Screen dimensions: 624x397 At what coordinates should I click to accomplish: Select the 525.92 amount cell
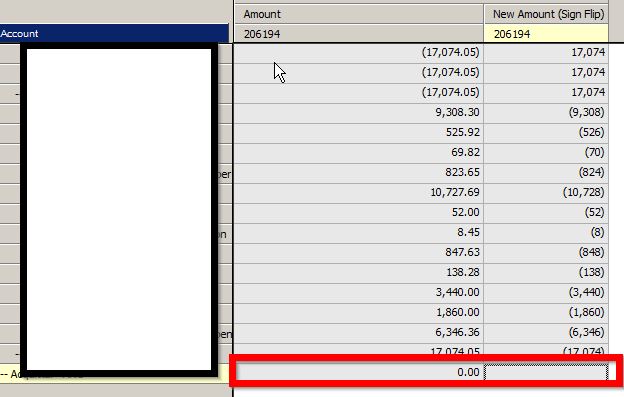click(359, 132)
